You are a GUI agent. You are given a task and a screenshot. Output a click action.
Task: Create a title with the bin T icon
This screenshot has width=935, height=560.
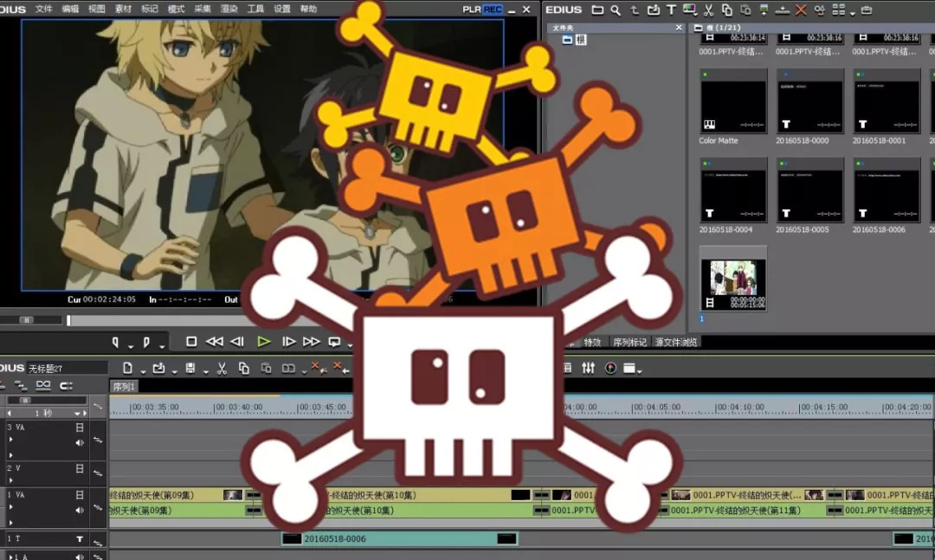[672, 10]
